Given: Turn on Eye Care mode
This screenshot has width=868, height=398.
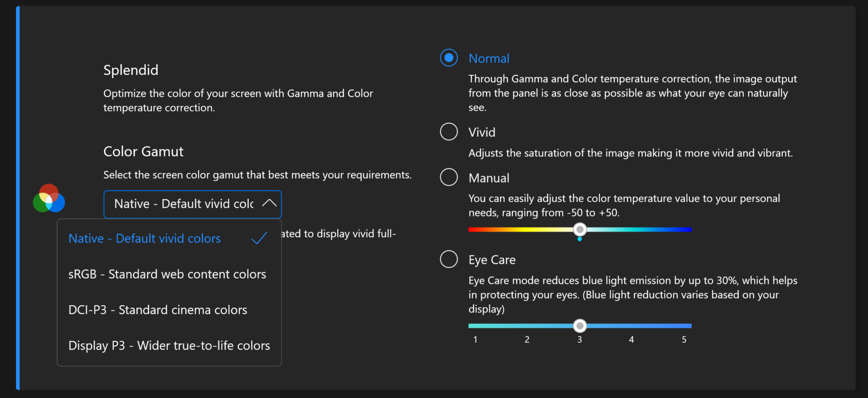Looking at the screenshot, I should coord(449,259).
